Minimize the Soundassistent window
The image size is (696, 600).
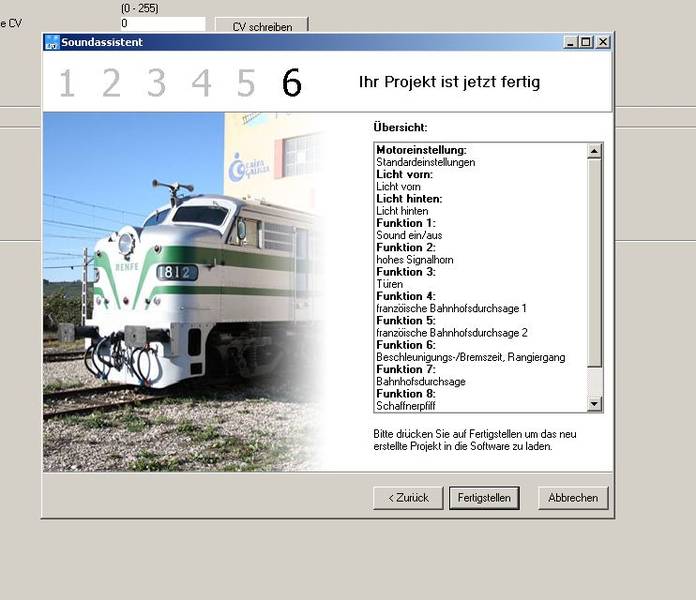pos(570,42)
